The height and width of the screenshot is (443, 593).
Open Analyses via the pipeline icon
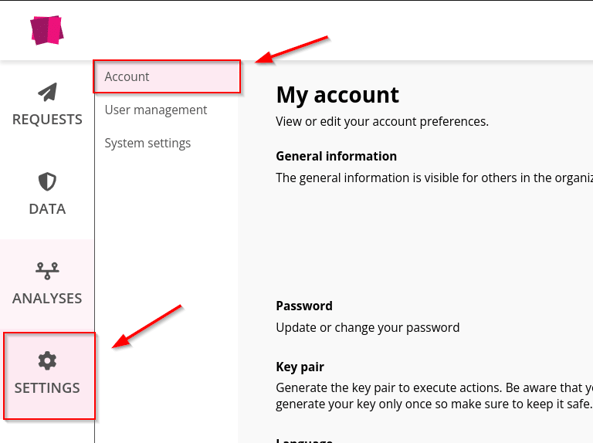tap(47, 271)
